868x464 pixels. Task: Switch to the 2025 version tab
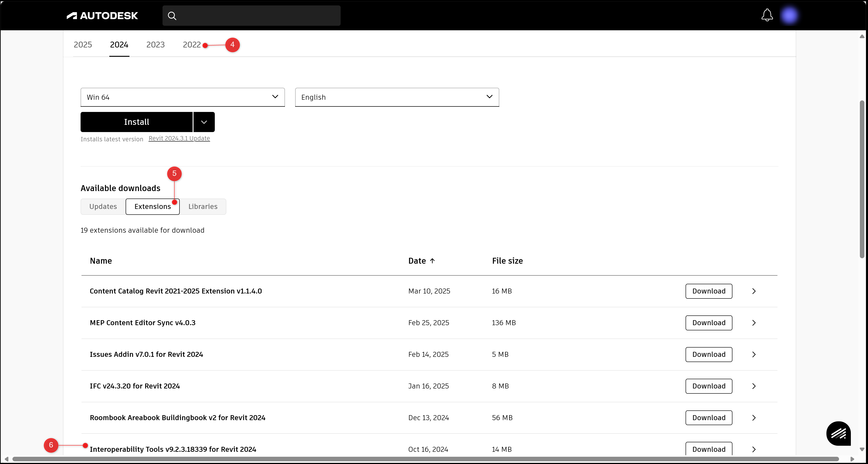[x=83, y=45]
